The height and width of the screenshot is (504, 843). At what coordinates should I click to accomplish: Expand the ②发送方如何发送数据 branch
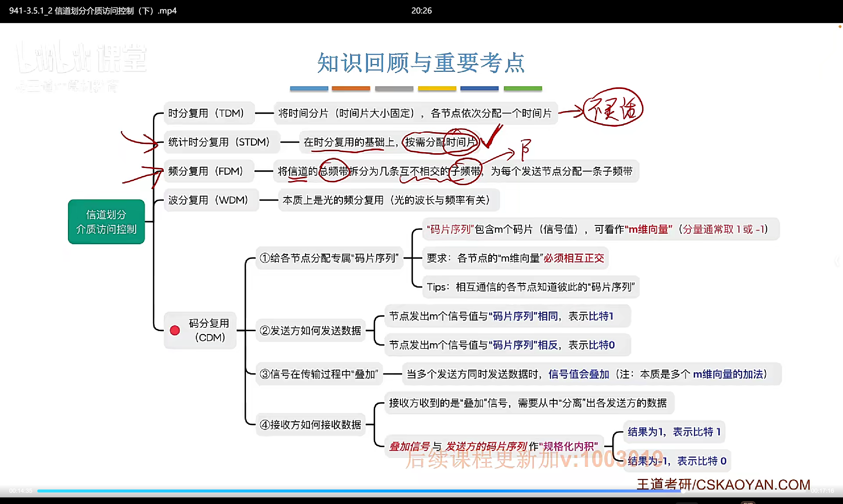tap(310, 330)
